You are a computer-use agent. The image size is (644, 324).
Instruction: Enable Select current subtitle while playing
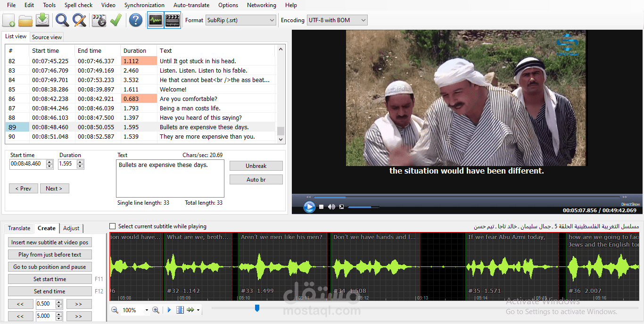coord(112,226)
